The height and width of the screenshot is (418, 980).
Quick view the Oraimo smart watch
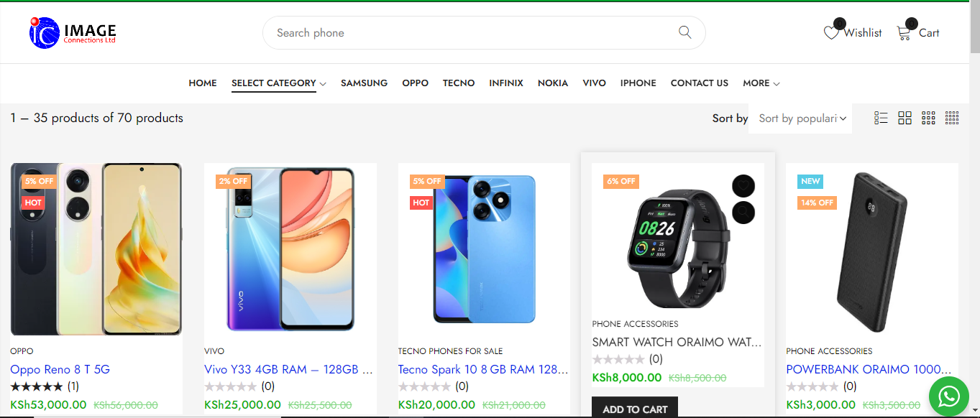point(743,211)
